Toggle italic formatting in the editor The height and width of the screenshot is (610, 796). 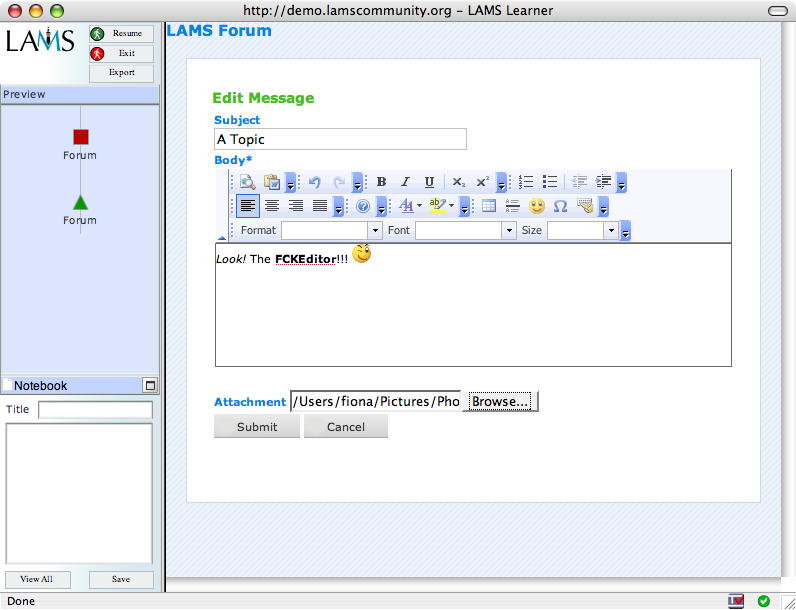405,182
